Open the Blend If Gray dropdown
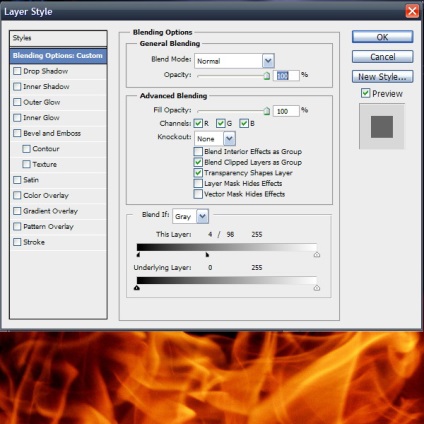The height and width of the screenshot is (424, 424). tap(202, 217)
